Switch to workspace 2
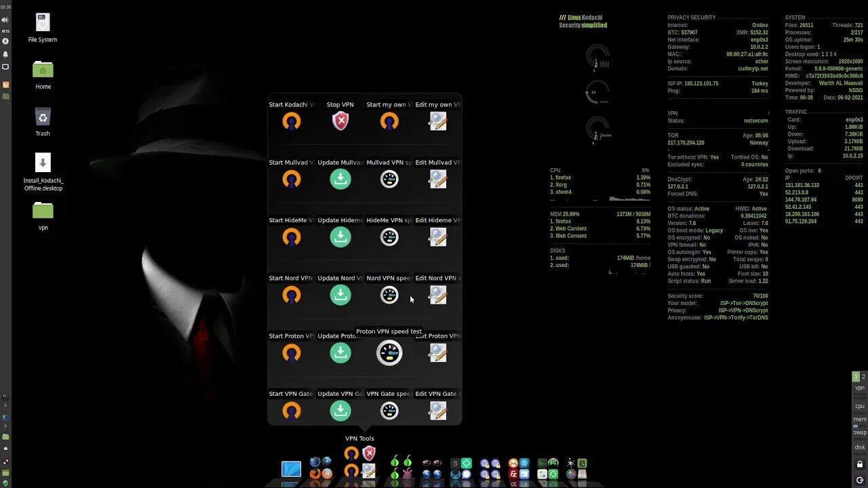 [863, 377]
